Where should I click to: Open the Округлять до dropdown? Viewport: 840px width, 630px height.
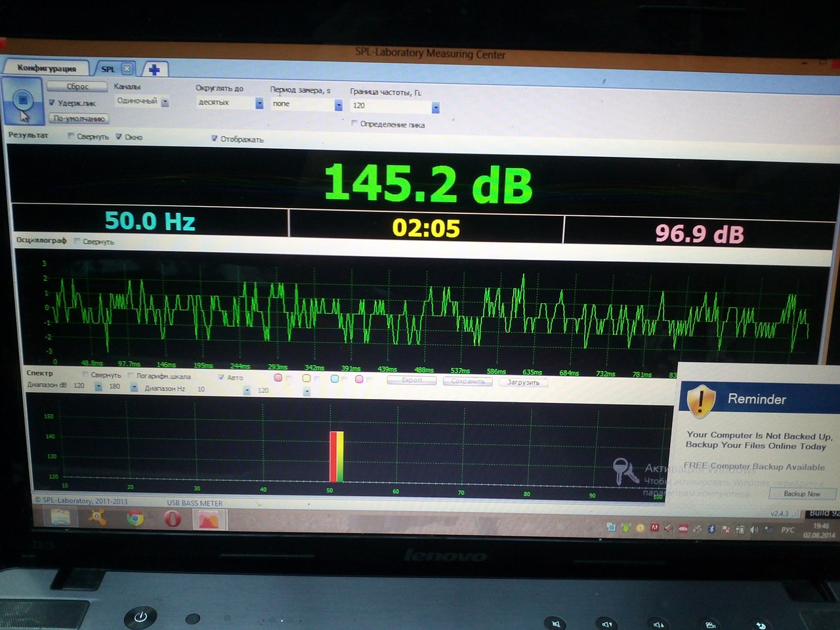coord(259,103)
